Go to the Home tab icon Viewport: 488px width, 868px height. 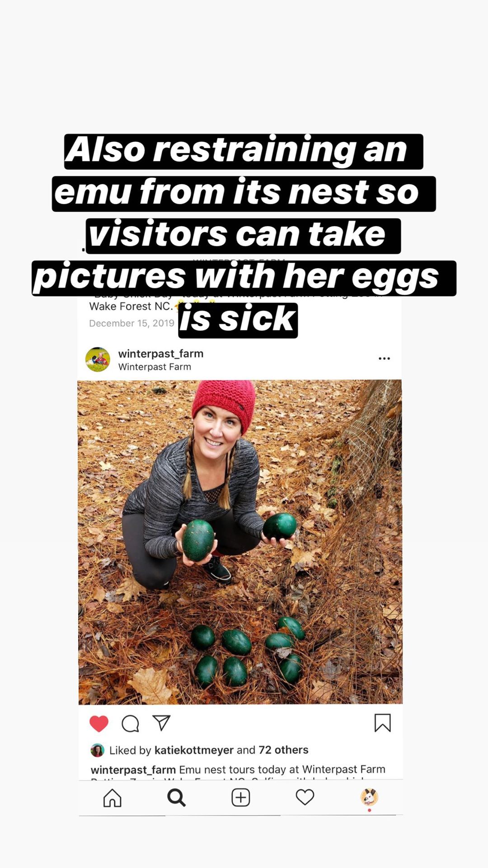(113, 797)
